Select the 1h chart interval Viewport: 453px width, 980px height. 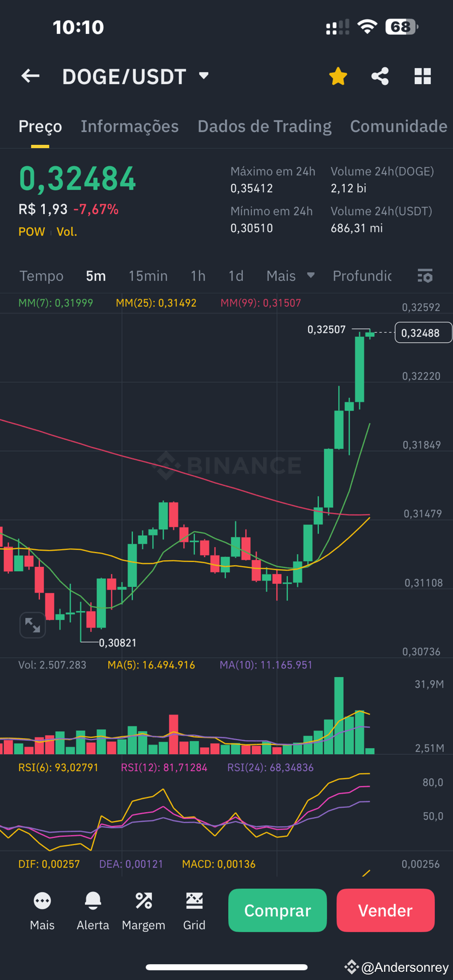pos(198,276)
